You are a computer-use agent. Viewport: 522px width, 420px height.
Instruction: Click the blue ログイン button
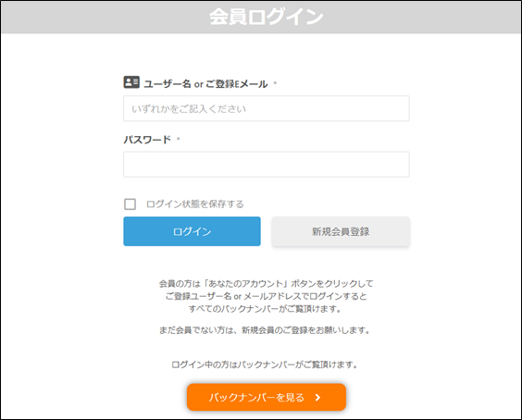pos(193,231)
